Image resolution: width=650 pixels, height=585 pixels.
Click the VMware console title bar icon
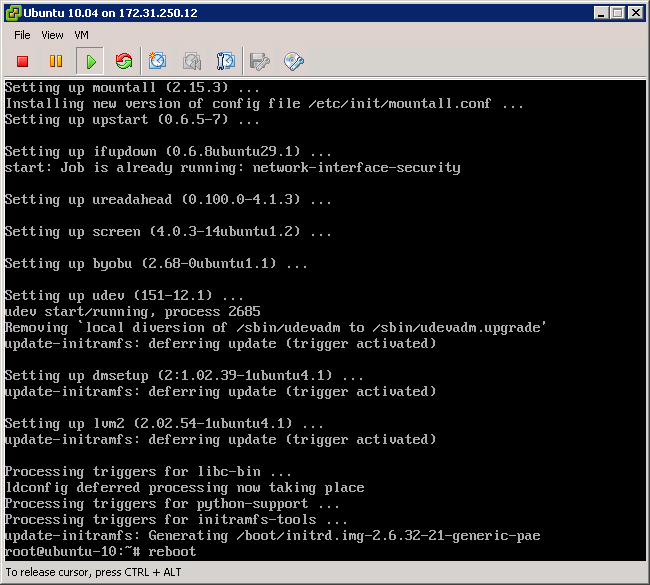click(13, 13)
